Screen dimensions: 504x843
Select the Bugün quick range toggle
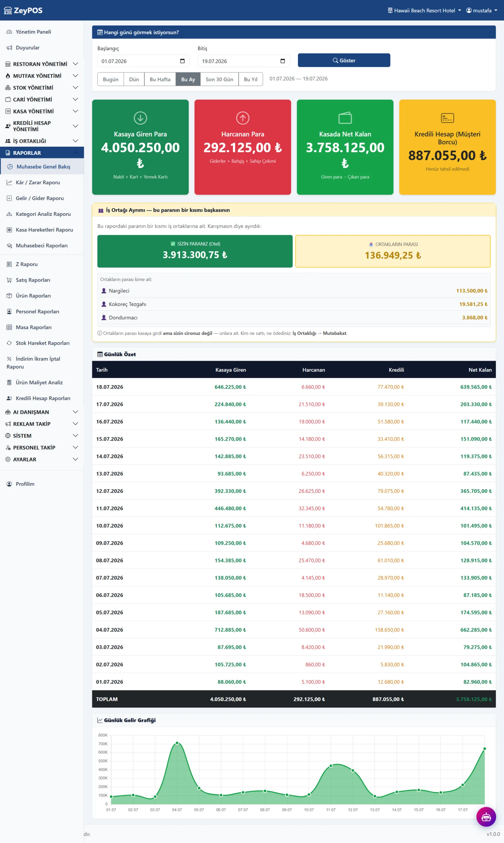tap(111, 79)
